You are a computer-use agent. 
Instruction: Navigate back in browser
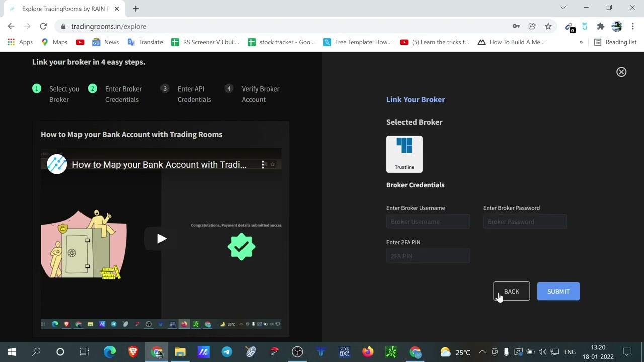11,26
